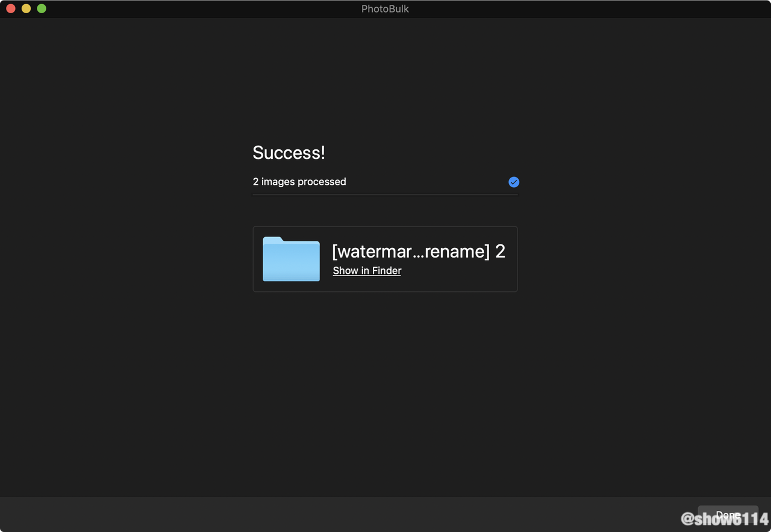Click the blue folder icon
771x532 pixels.
pos(291,259)
